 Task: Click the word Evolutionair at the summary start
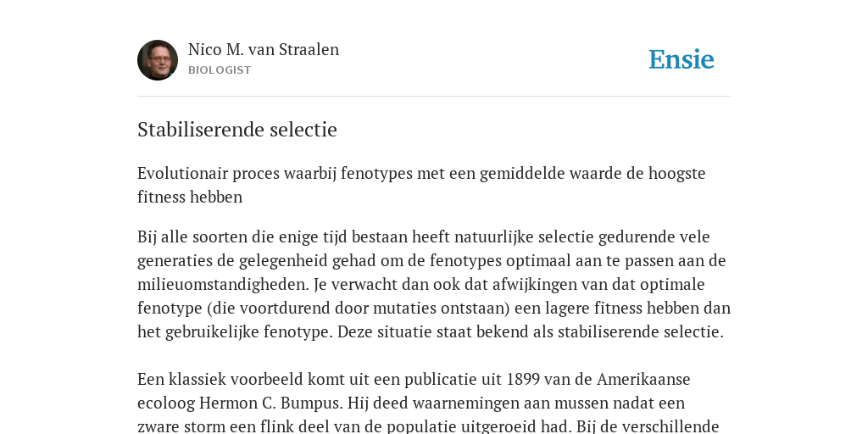coord(183,173)
